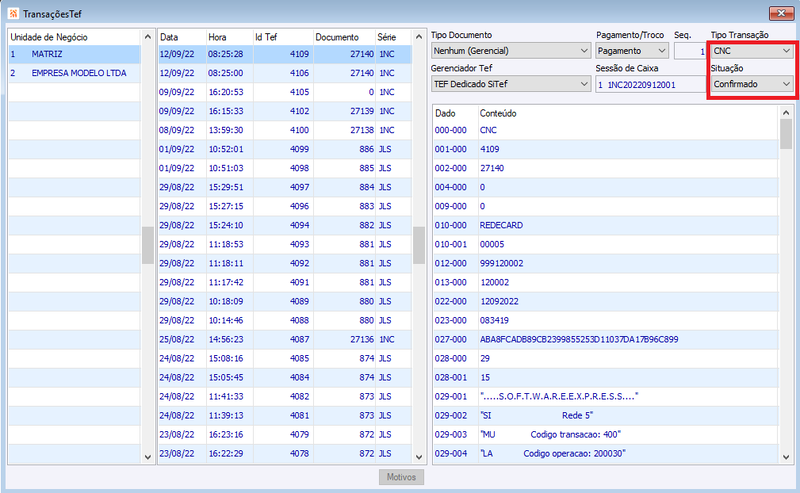Click data row 013-000 120002
The width and height of the screenshot is (800, 493).
606,282
